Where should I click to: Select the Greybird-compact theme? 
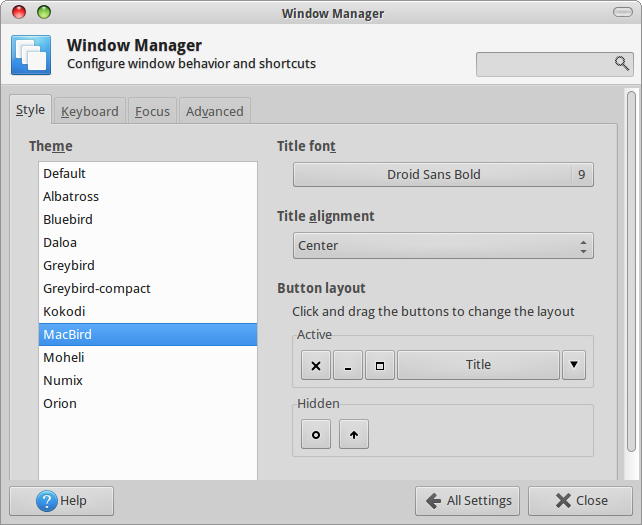pos(148,288)
